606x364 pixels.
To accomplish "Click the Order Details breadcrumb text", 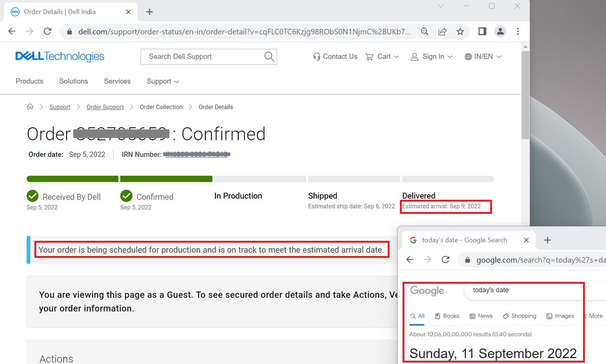I will (x=216, y=107).
